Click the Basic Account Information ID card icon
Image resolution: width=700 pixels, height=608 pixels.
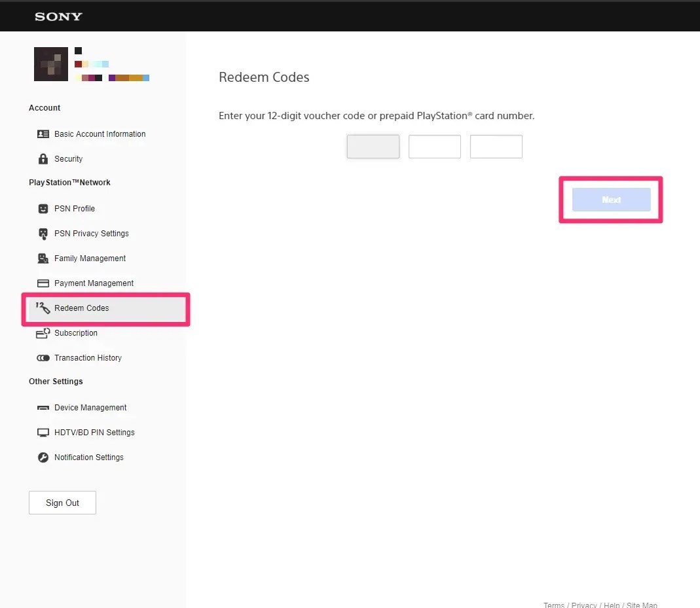(43, 134)
